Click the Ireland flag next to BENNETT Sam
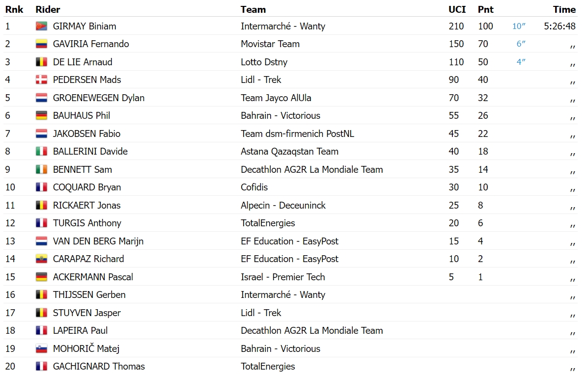Image resolution: width=588 pixels, height=374 pixels. [41, 169]
